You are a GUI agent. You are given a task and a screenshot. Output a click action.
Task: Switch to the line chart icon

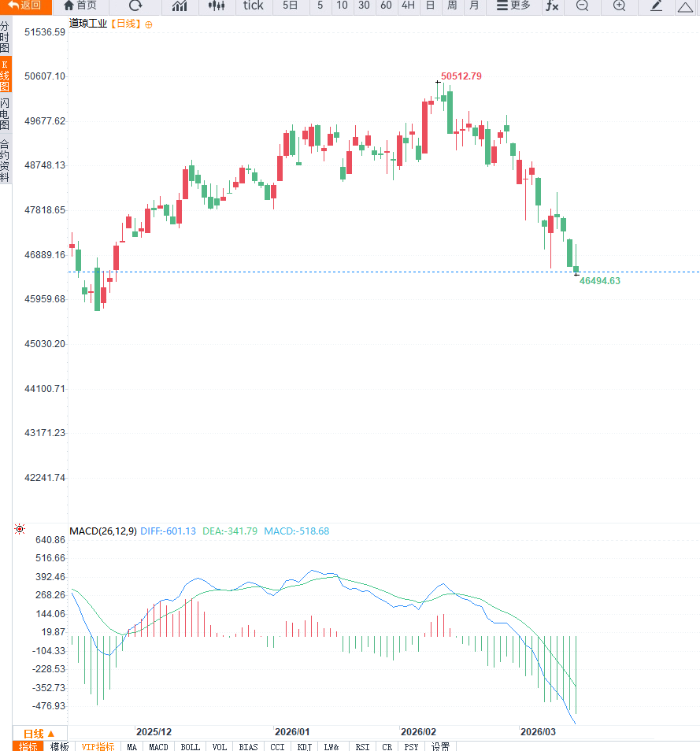pos(180,6)
